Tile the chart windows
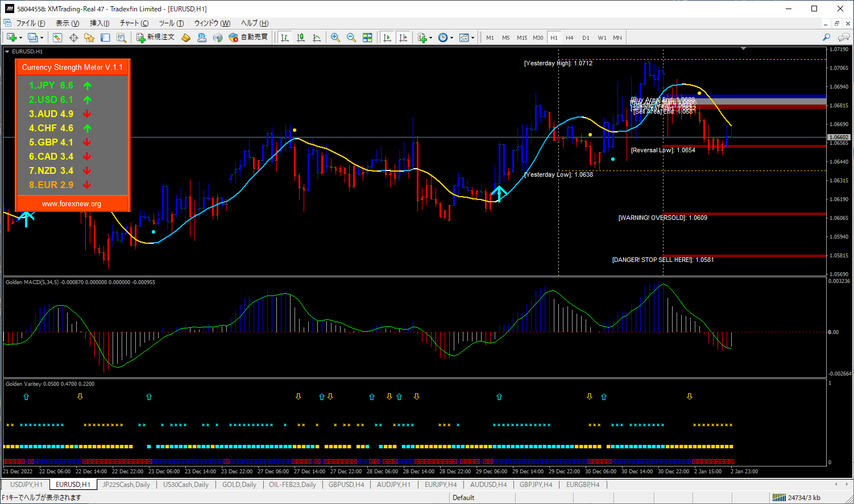 [x=367, y=38]
